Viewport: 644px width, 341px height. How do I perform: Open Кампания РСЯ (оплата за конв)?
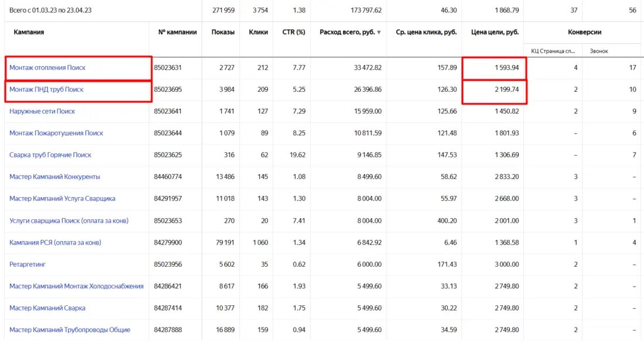click(x=55, y=243)
